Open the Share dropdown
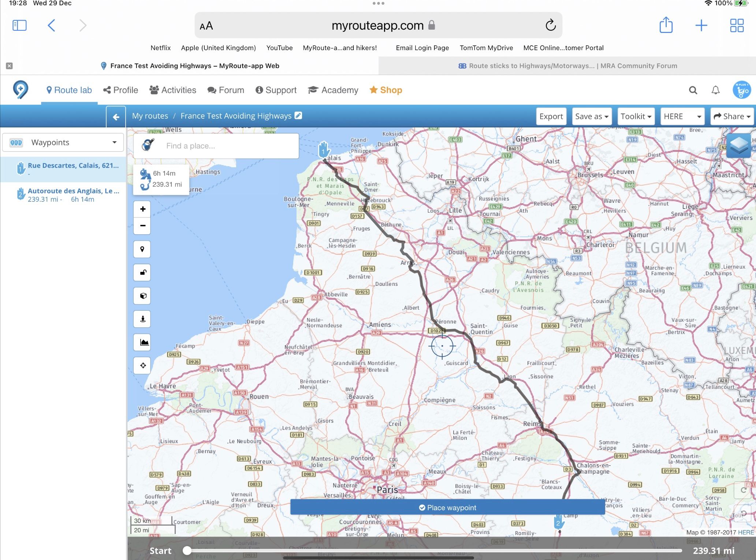756x560 pixels. point(732,116)
